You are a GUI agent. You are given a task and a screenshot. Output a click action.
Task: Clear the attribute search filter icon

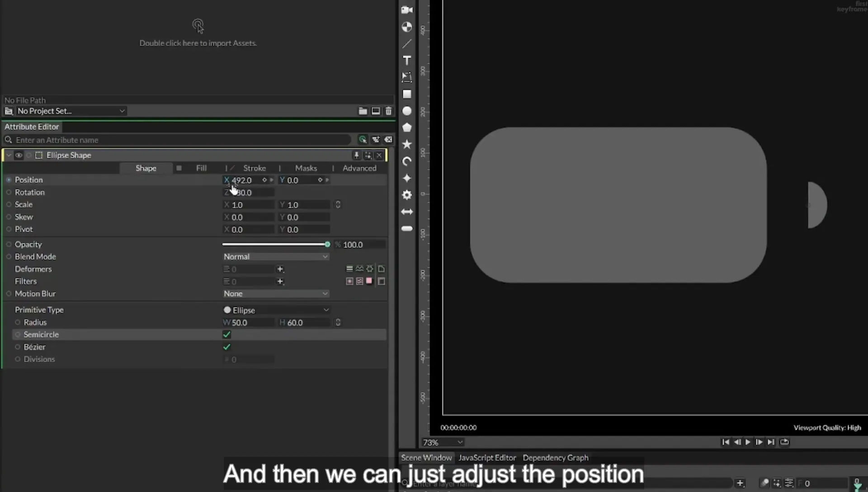coord(388,140)
